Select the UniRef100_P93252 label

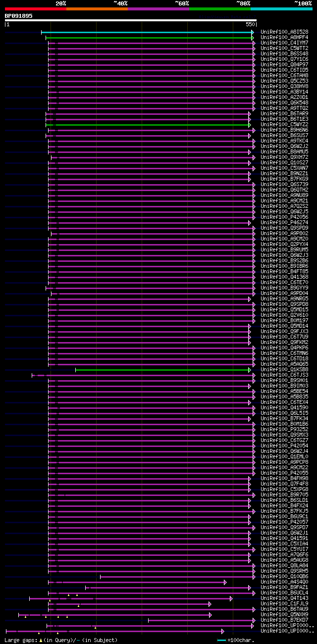tap(284, 430)
